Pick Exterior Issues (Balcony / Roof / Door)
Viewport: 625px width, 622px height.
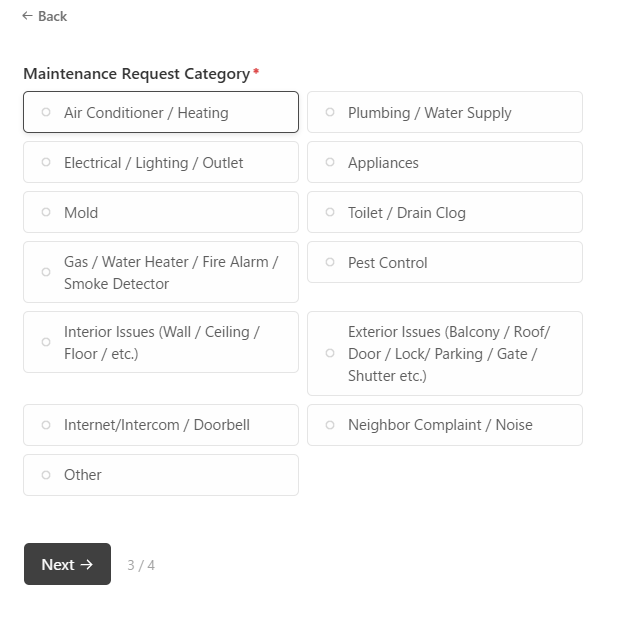tap(444, 353)
